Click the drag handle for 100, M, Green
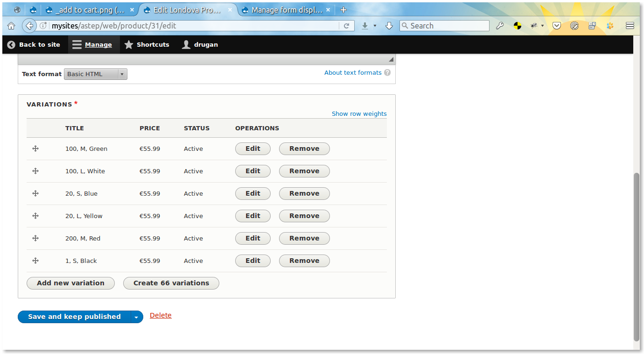Viewport: 644px width, 354px height. (x=35, y=149)
